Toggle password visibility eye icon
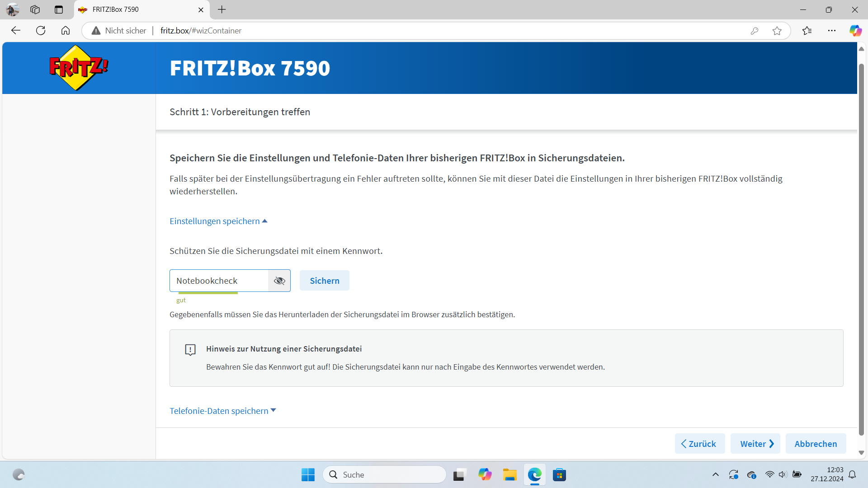Screen dimensions: 868x488 point(279,281)
